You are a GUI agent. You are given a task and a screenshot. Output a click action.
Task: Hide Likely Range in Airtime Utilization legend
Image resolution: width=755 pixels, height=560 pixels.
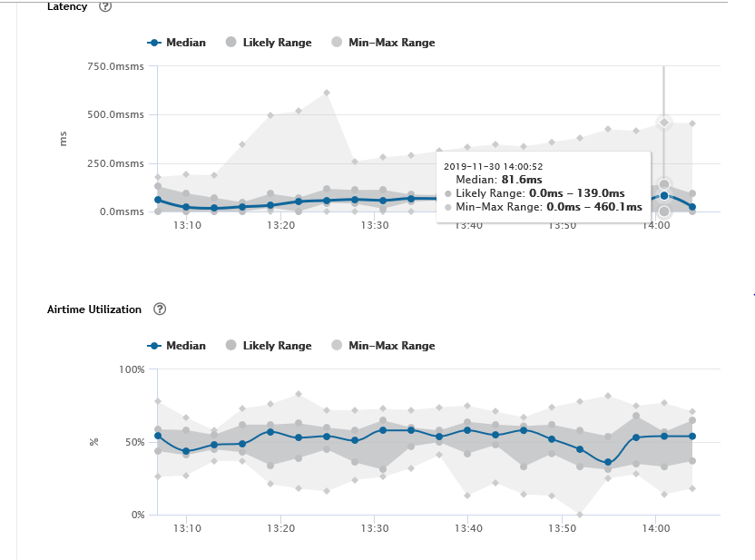click(x=269, y=346)
